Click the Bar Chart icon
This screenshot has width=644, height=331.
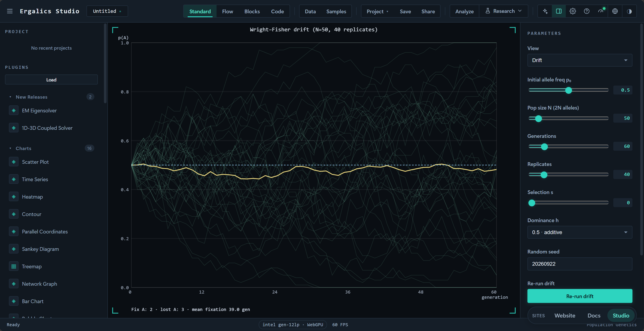(x=14, y=301)
